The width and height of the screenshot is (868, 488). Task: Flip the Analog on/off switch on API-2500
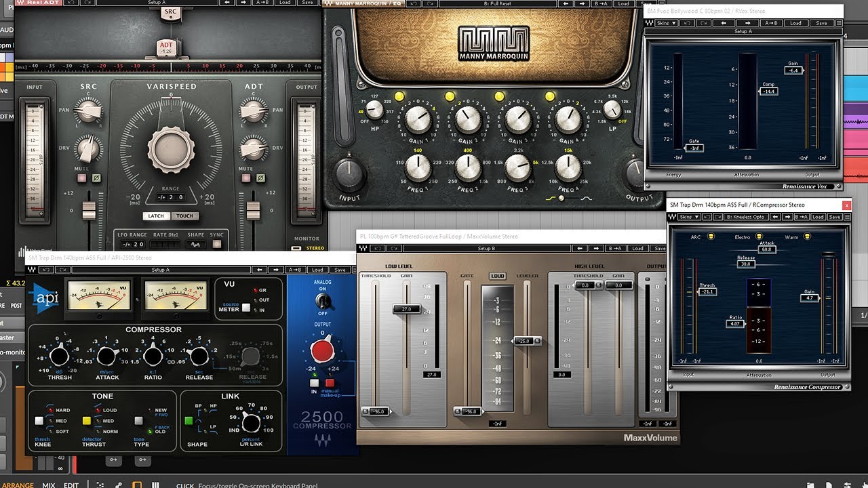point(322,300)
